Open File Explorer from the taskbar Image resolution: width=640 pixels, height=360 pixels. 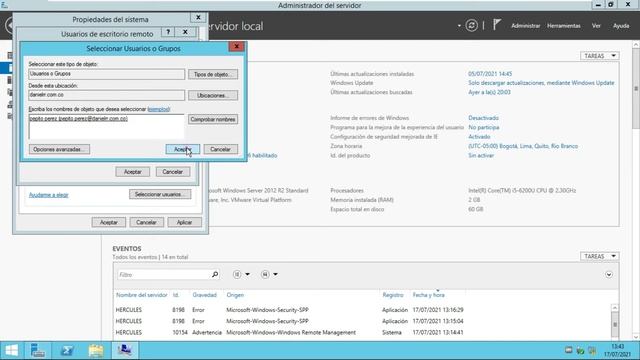tap(96, 350)
